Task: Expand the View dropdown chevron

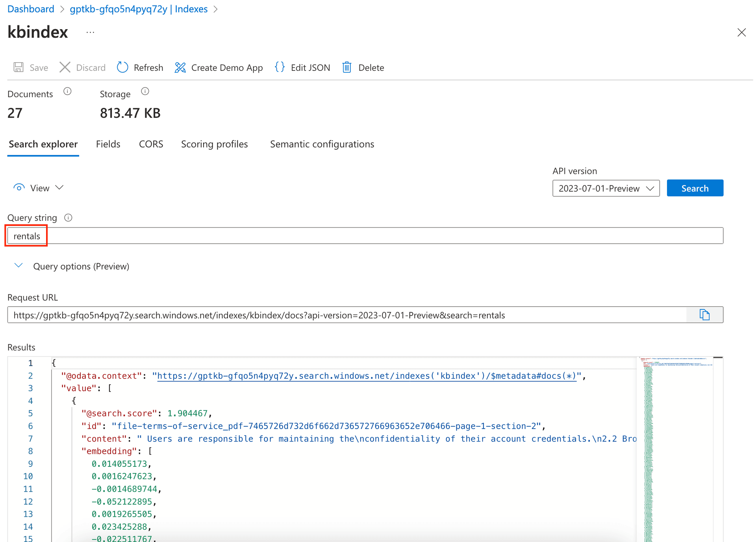Action: 59,188
